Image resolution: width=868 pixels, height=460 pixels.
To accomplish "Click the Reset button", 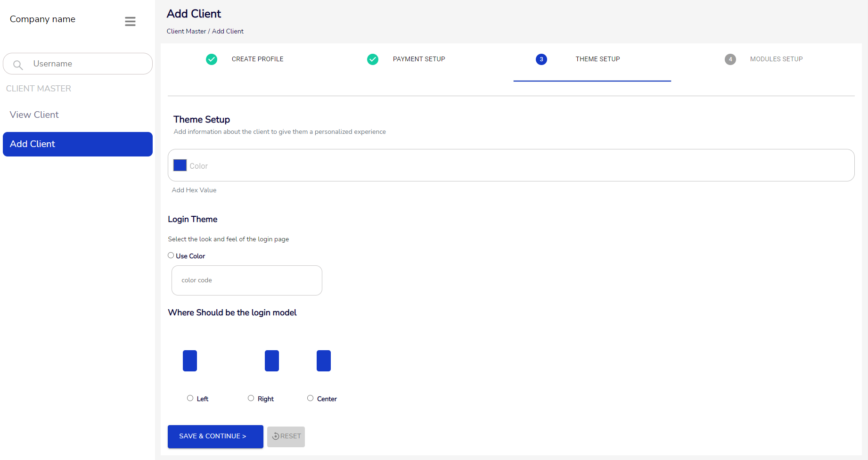I will pos(286,436).
